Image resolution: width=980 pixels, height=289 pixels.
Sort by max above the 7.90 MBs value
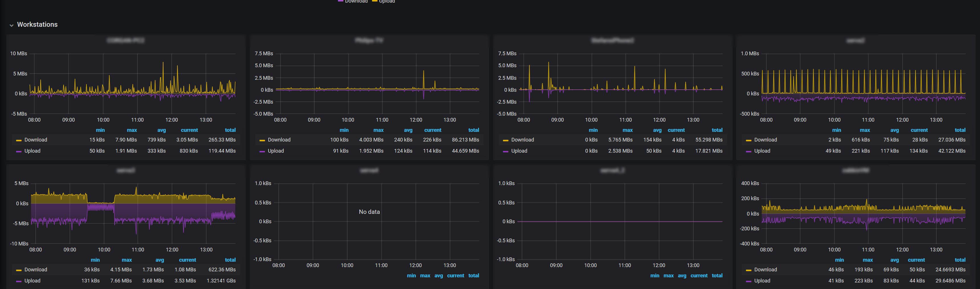132,130
